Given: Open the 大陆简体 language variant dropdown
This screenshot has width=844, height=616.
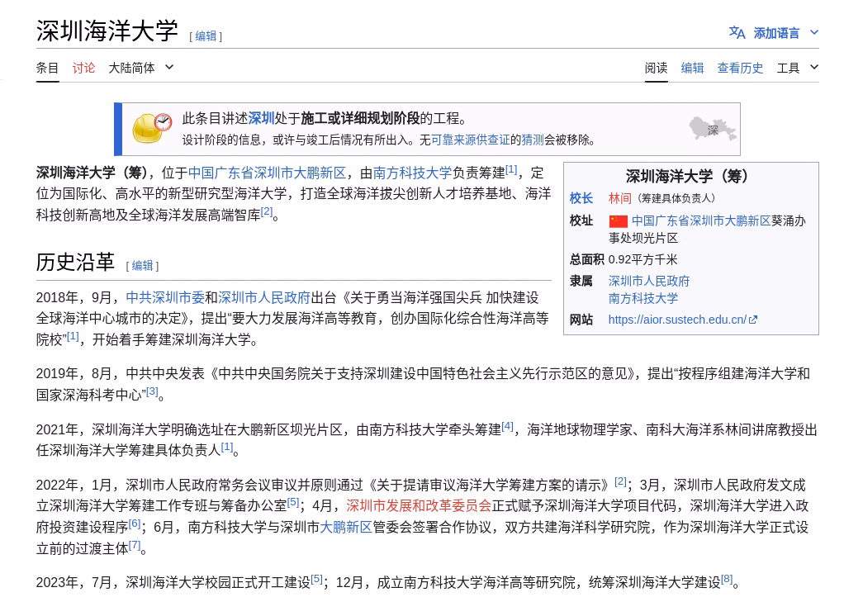Looking at the screenshot, I should pyautogui.click(x=141, y=68).
